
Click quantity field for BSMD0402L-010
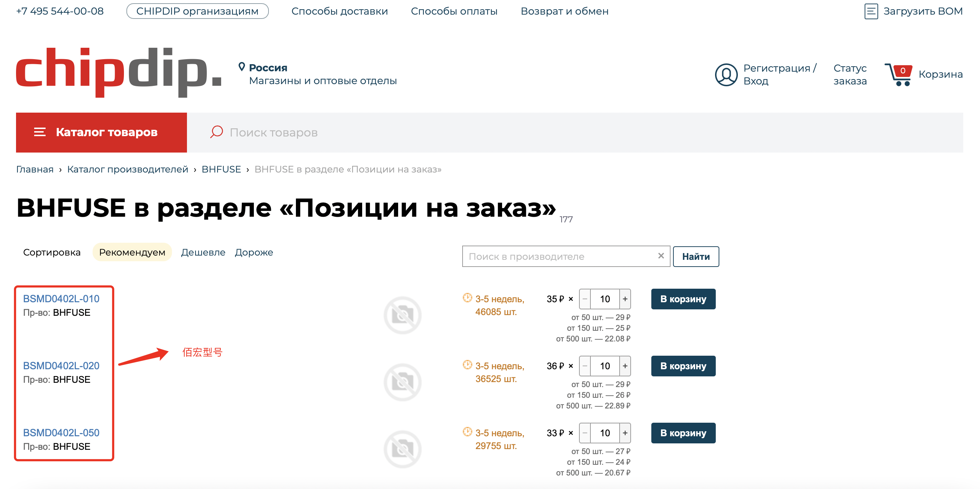605,299
